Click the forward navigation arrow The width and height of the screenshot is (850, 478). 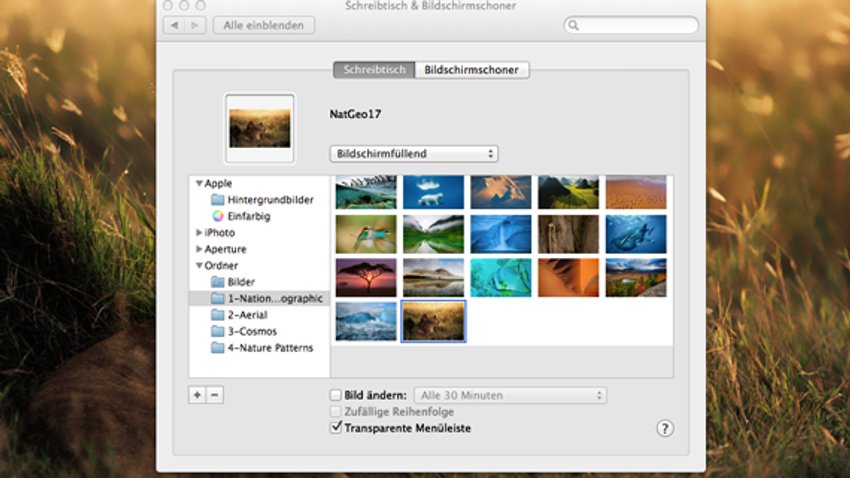(195, 25)
